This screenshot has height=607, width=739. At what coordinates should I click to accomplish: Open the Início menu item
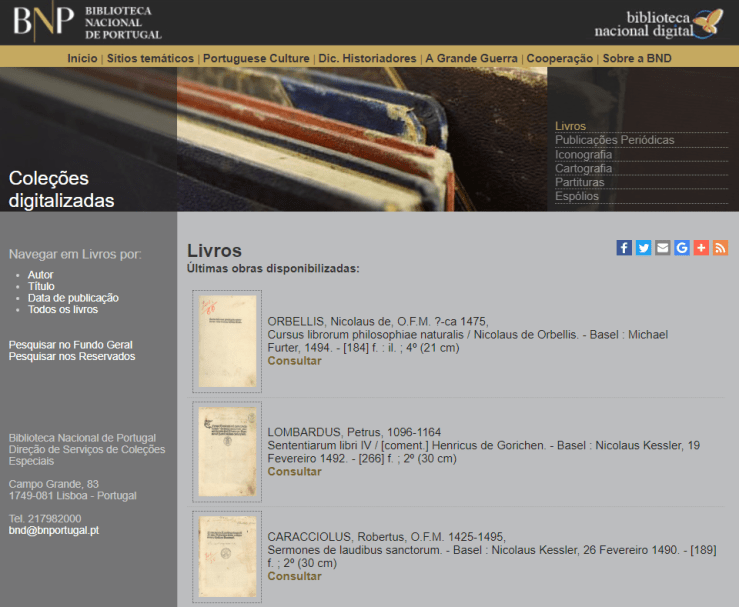(x=82, y=59)
